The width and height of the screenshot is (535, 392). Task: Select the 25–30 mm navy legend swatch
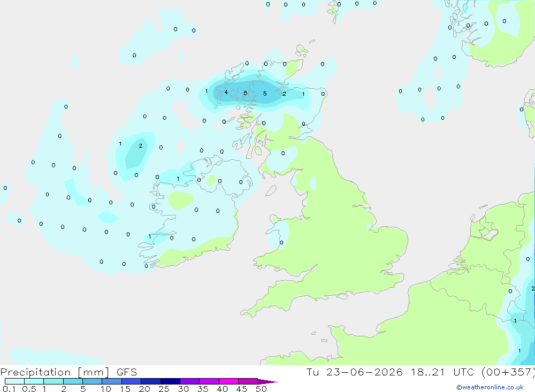170,381
